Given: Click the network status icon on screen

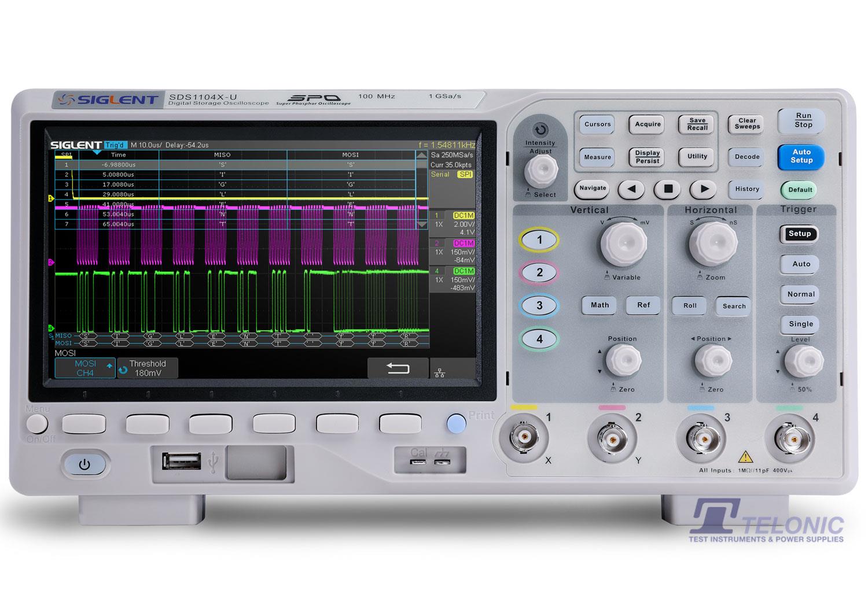Looking at the screenshot, I should (440, 373).
